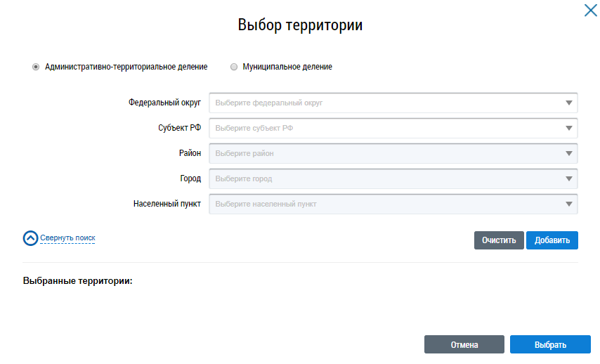Click into the Выберите федеральный округ field
600x364 pixels.
[x=379, y=103]
